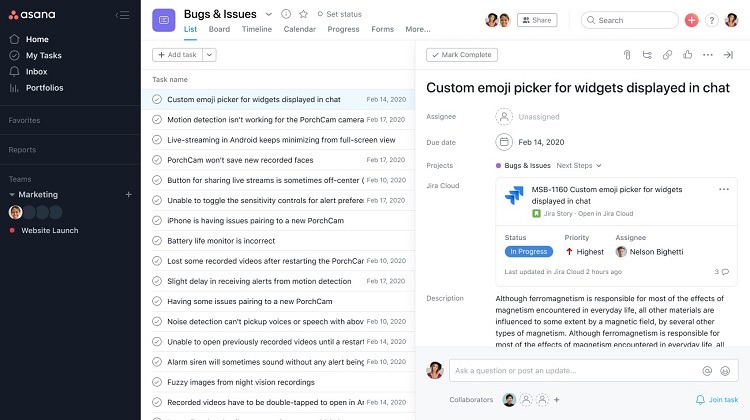
Task: Copy task link icon
Action: (x=667, y=55)
